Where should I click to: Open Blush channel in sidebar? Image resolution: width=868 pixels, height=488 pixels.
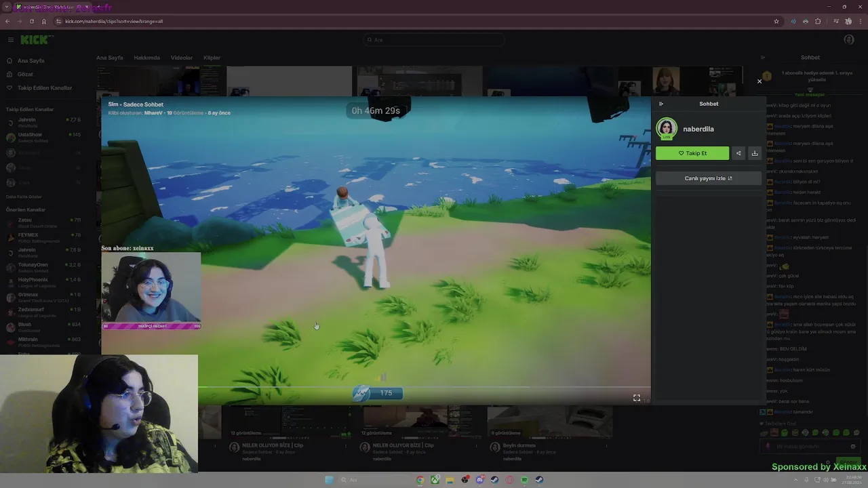[43, 327]
